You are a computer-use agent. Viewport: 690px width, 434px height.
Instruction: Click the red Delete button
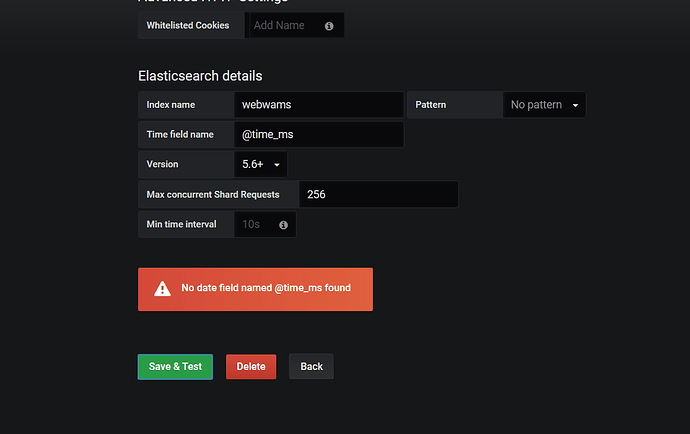point(251,367)
